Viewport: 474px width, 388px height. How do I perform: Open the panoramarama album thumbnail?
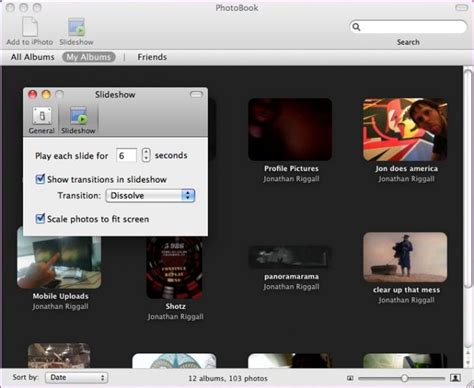pyautogui.click(x=290, y=257)
